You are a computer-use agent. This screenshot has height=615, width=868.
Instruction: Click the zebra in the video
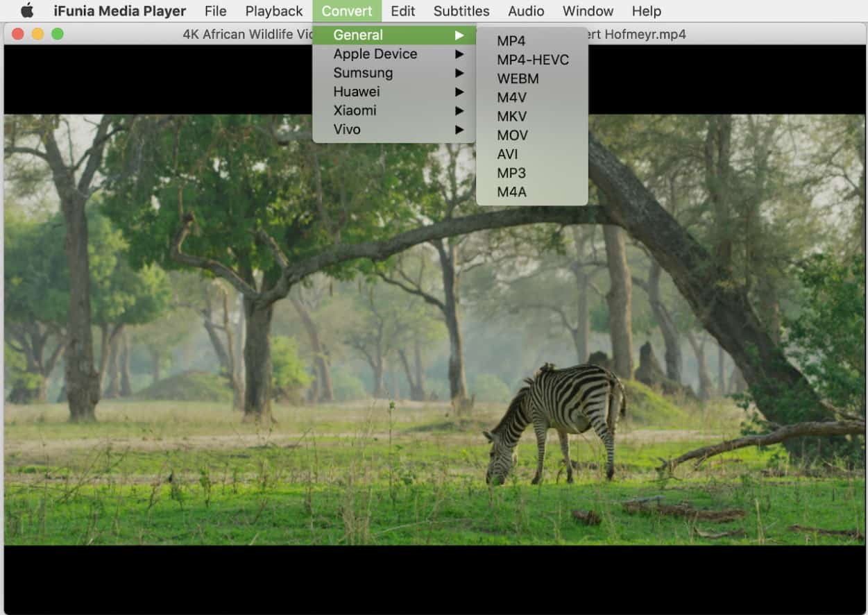click(x=562, y=413)
